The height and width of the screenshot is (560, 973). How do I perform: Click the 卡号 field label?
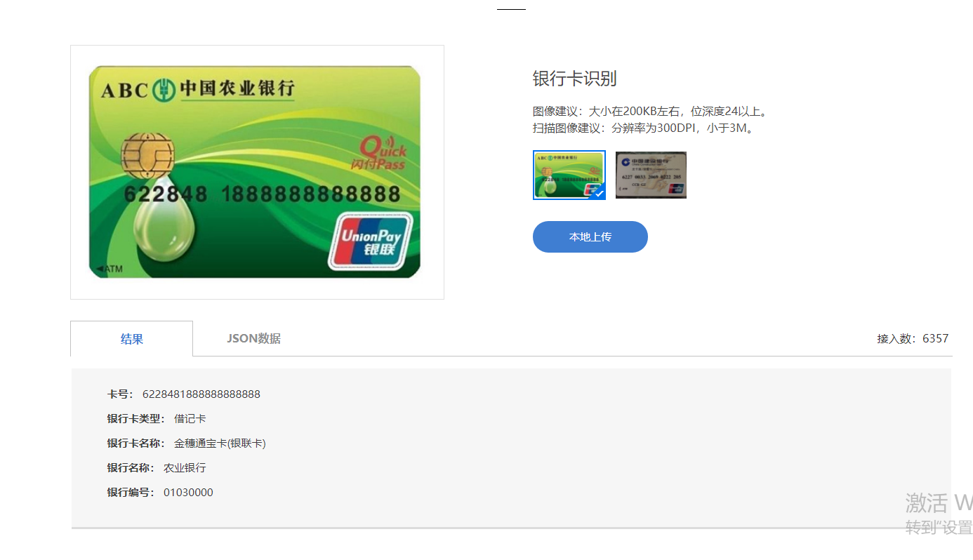[120, 394]
